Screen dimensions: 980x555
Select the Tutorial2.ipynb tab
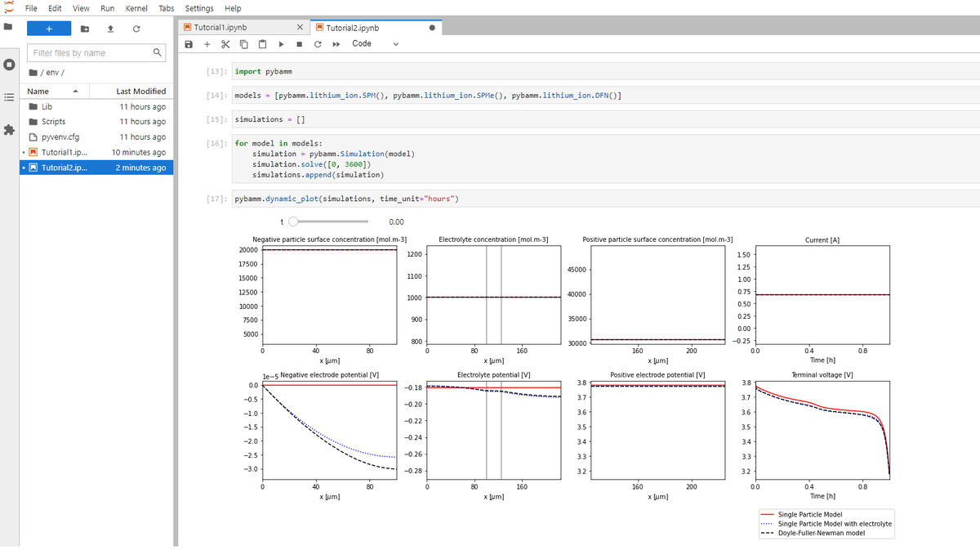[x=377, y=28]
